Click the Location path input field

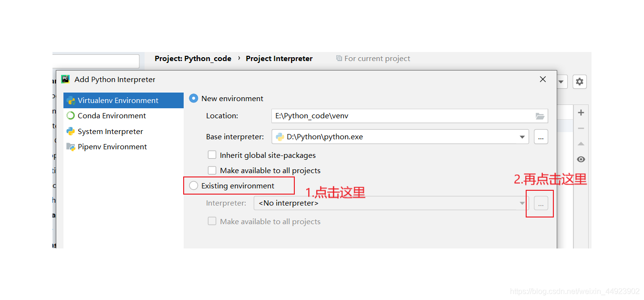410,116
